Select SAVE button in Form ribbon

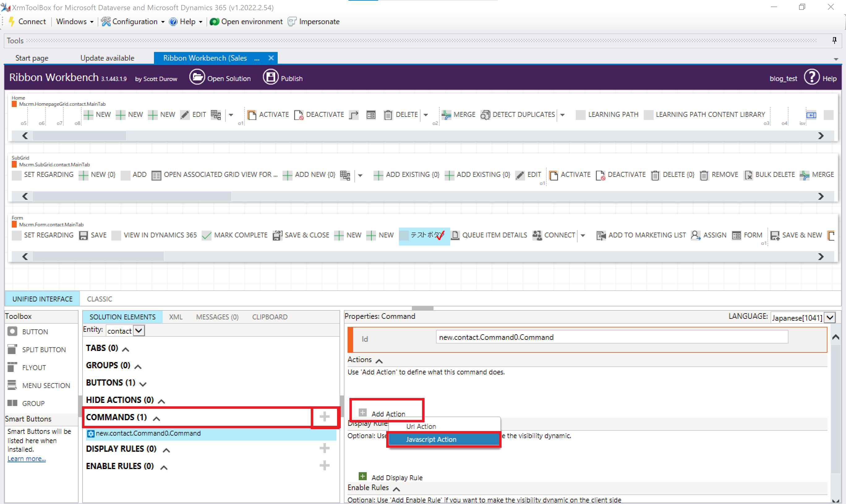tap(93, 235)
